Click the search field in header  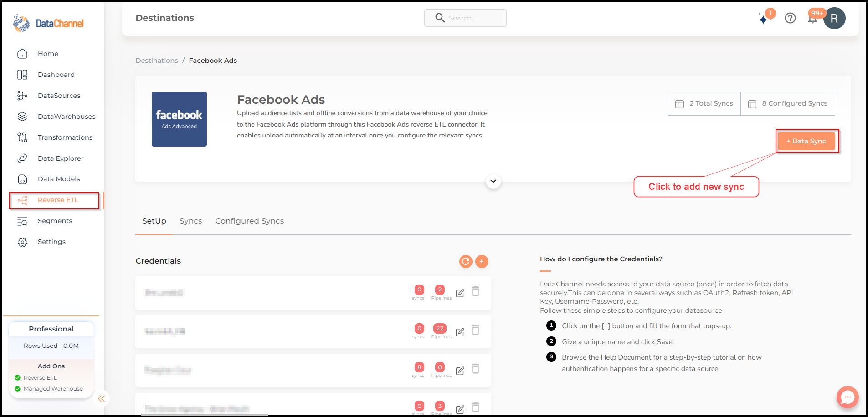(x=465, y=18)
